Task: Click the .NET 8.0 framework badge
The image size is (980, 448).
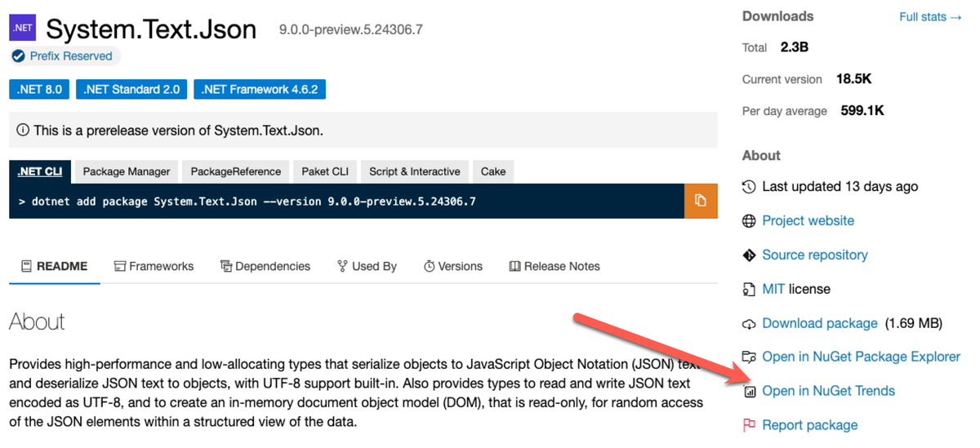Action: coord(39,89)
